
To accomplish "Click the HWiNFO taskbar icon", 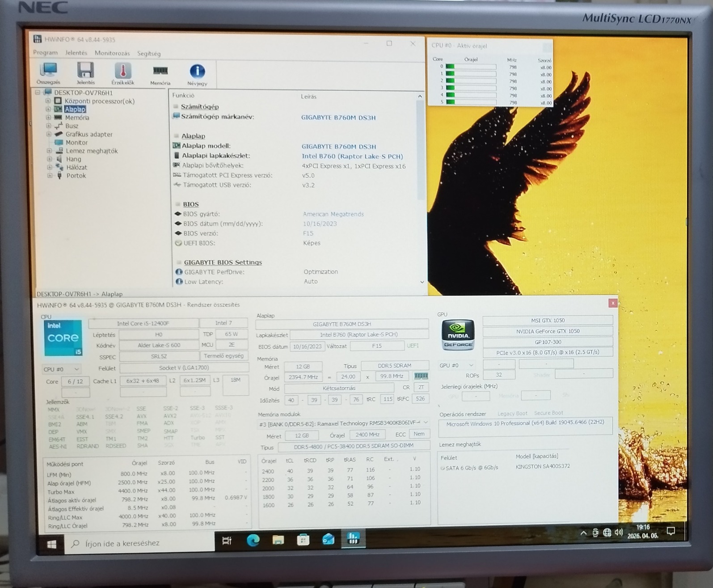I will (353, 538).
